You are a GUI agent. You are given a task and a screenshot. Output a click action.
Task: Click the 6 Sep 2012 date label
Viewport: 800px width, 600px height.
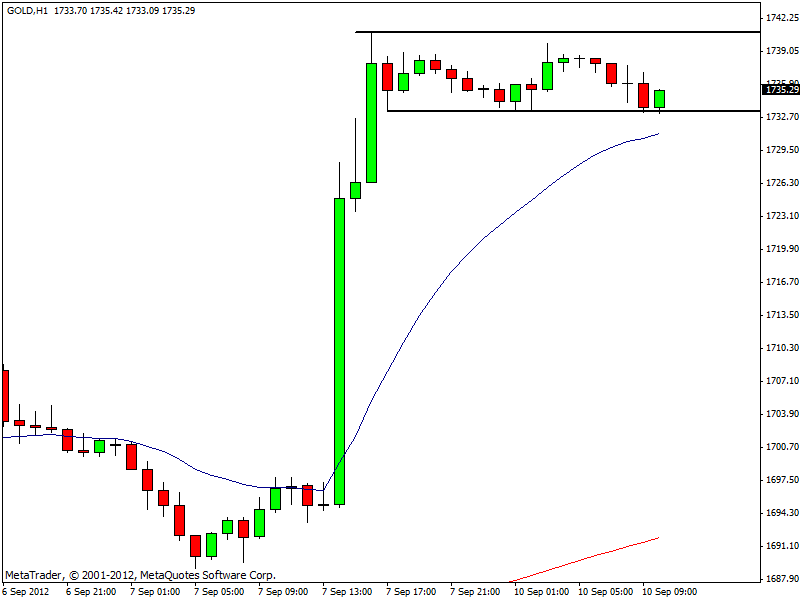tap(24, 591)
